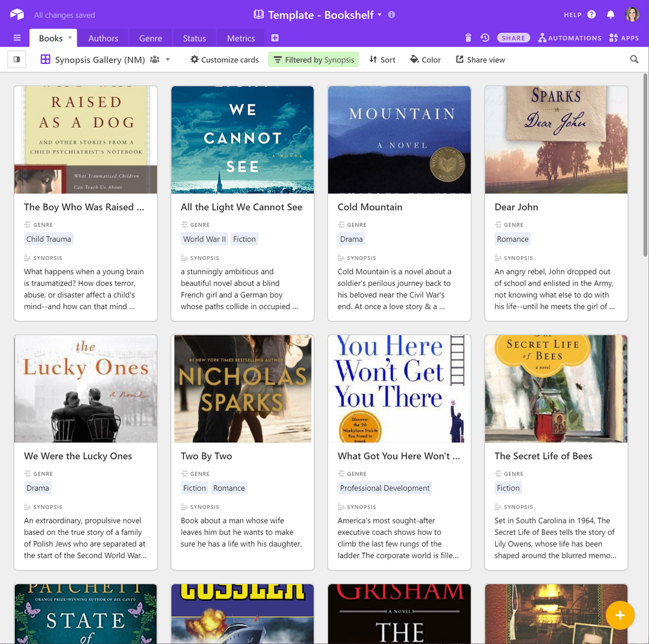The height and width of the screenshot is (644, 649).
Task: Open the APPS panel
Action: (x=624, y=38)
